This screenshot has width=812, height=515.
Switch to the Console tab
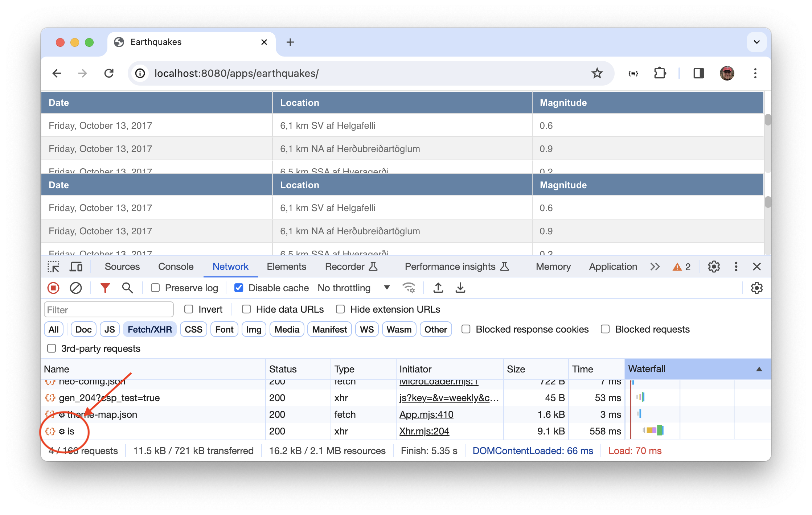(176, 267)
